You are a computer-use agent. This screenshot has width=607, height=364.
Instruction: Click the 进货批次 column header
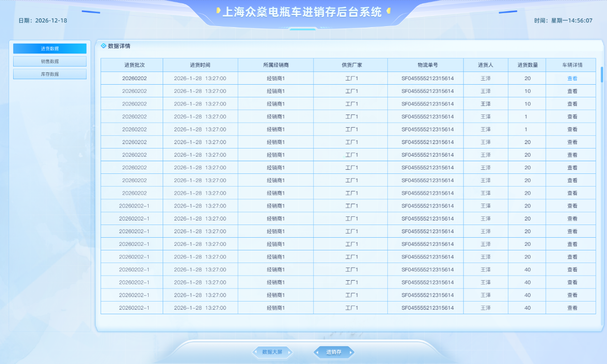(x=132, y=65)
